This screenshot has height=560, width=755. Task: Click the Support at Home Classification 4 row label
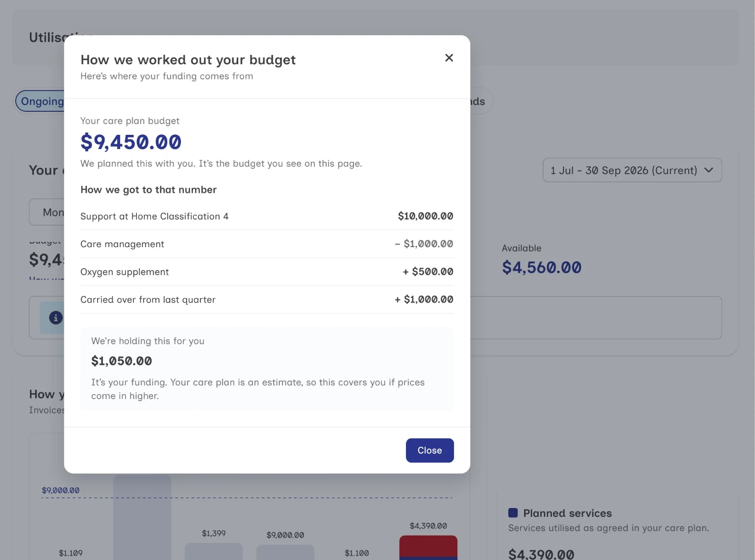click(154, 216)
